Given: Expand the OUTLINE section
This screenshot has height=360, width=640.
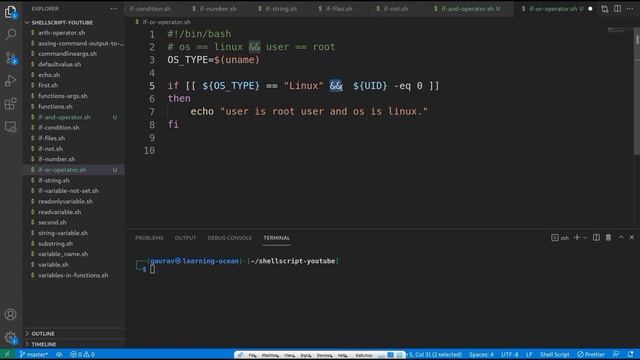Looking at the screenshot, I should coord(73,333).
